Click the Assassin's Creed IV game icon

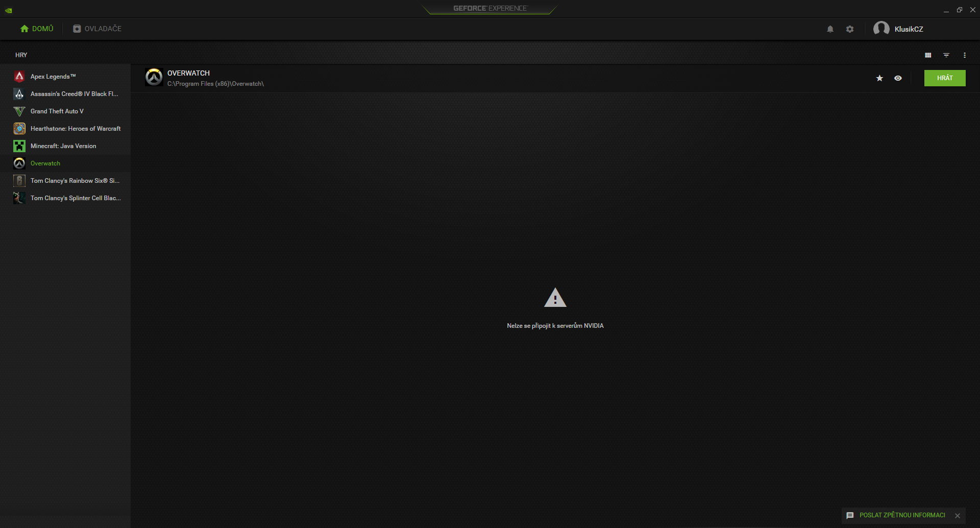[x=19, y=94]
